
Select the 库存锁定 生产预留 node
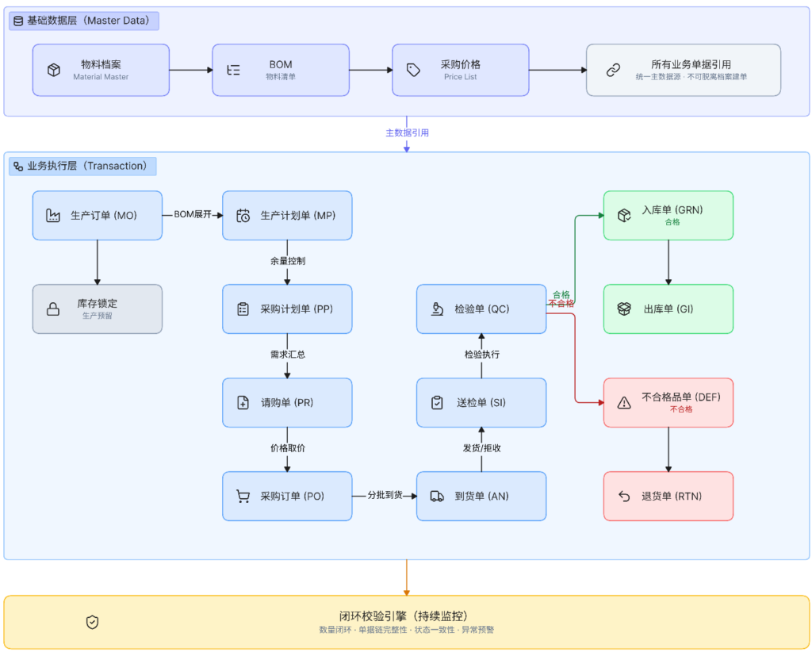(98, 309)
